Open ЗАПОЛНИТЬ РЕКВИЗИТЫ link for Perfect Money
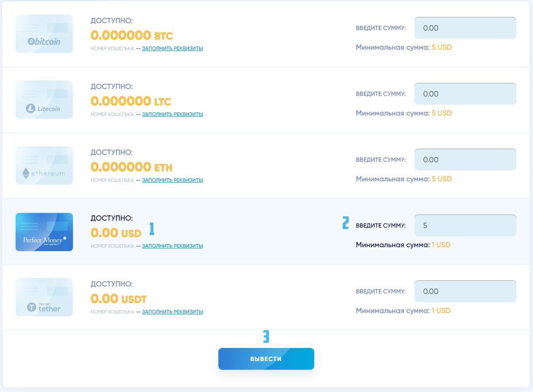This screenshot has width=533, height=392. pos(173,246)
